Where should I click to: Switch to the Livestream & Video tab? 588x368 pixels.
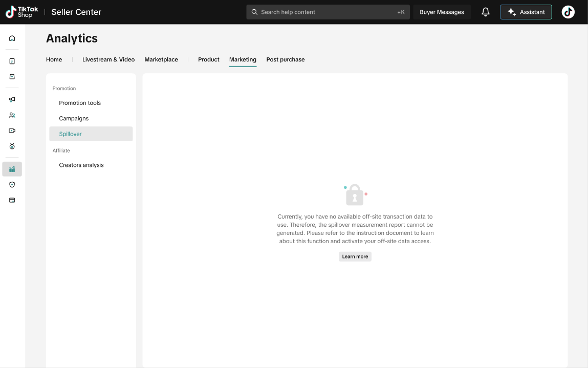pos(108,60)
